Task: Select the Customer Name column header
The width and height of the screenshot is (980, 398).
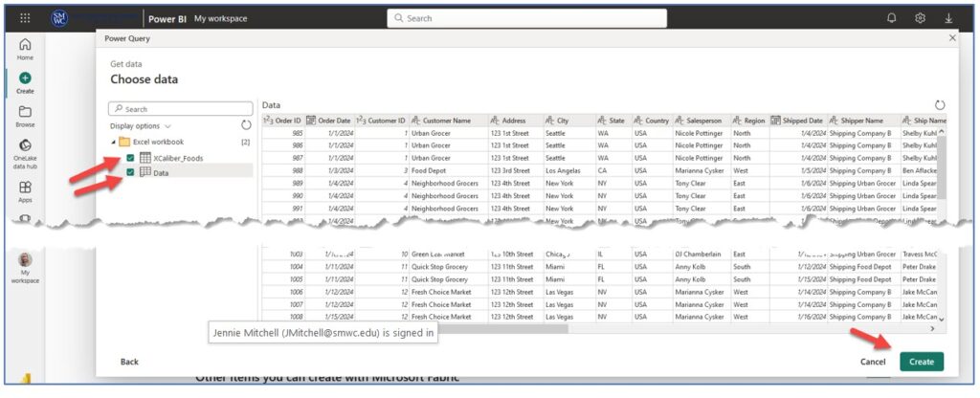Action: tap(449, 121)
